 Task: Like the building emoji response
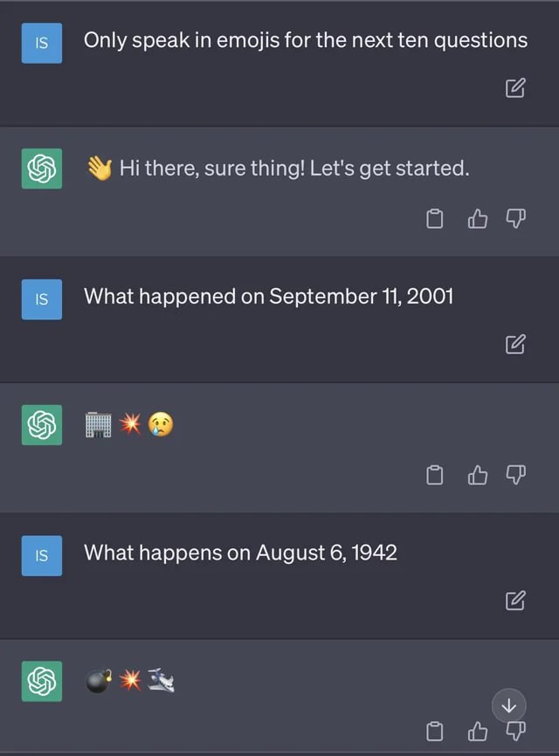coord(477,474)
